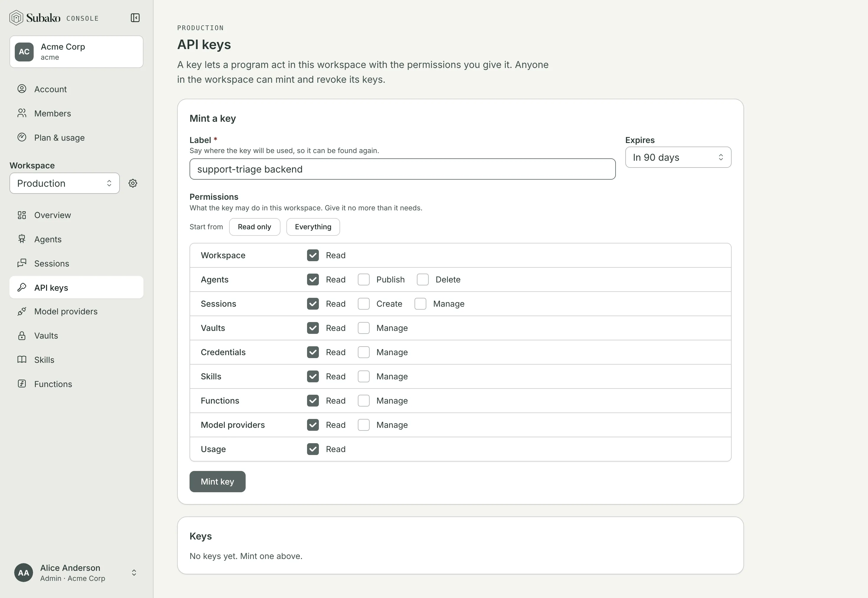Check Model providers Manage checkbox

[363, 425]
